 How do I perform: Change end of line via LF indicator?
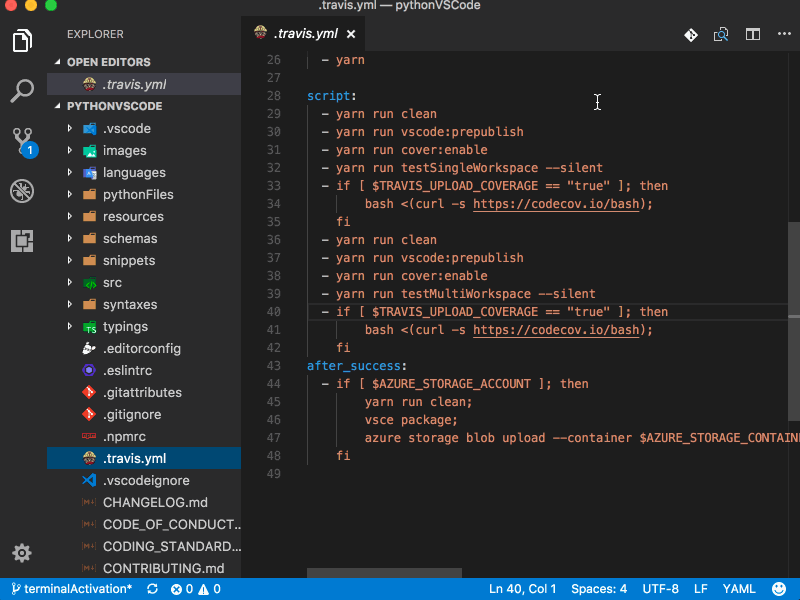point(701,589)
